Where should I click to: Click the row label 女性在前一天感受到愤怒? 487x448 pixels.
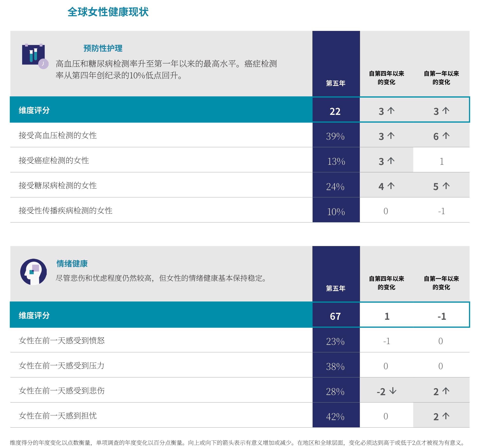[62, 340]
